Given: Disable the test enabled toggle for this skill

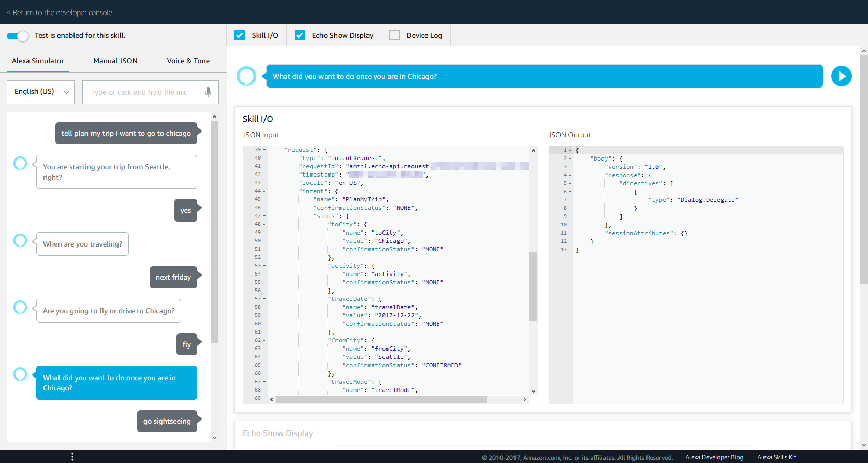Looking at the screenshot, I should [x=18, y=36].
